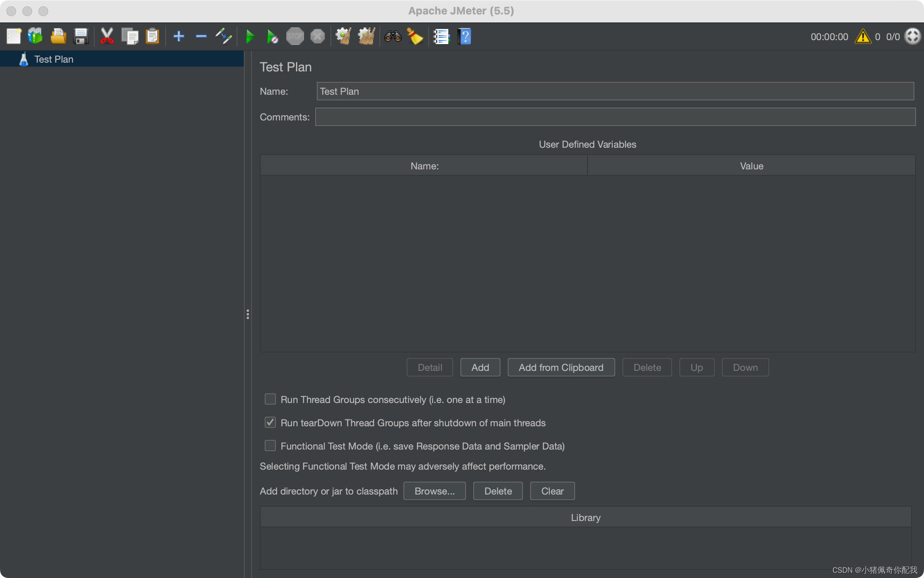Image resolution: width=924 pixels, height=578 pixels.
Task: Click the Up button
Action: [x=697, y=367]
